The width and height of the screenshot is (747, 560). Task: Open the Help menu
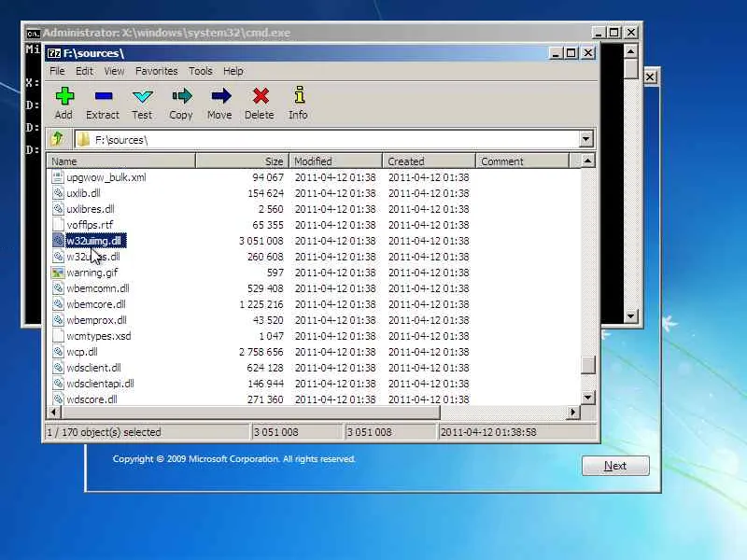tap(233, 71)
